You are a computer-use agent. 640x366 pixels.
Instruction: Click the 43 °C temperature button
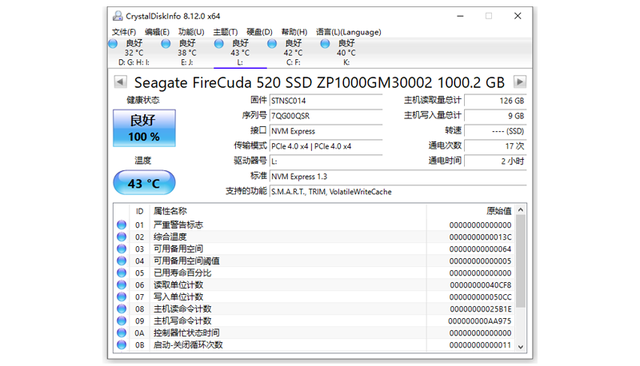tap(144, 183)
